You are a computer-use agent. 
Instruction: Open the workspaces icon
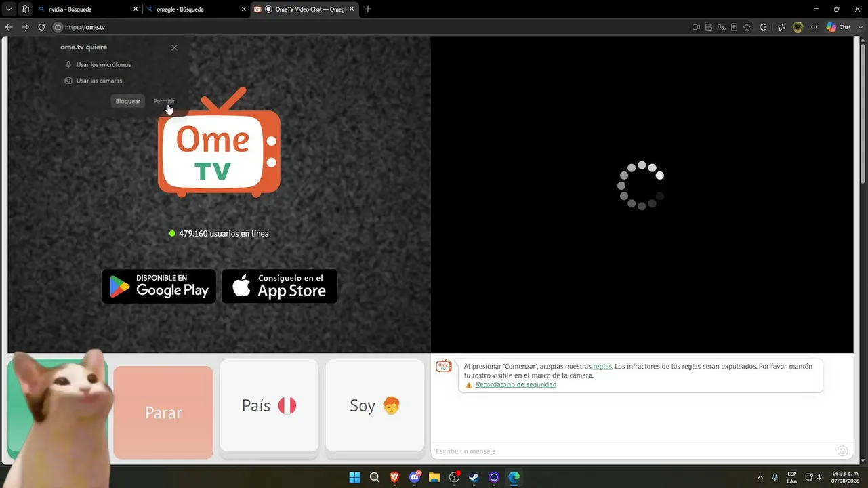pos(25,9)
